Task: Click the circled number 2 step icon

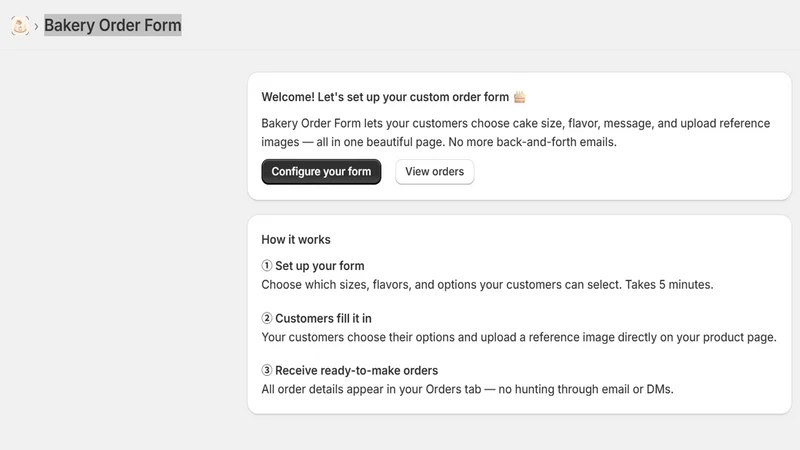Action: [267, 318]
